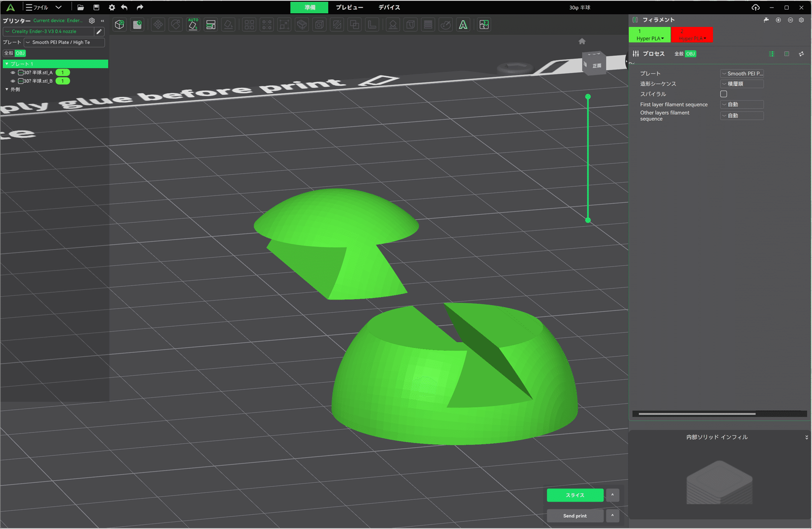Open the ファイル menu
812x529 pixels.
coord(37,7)
